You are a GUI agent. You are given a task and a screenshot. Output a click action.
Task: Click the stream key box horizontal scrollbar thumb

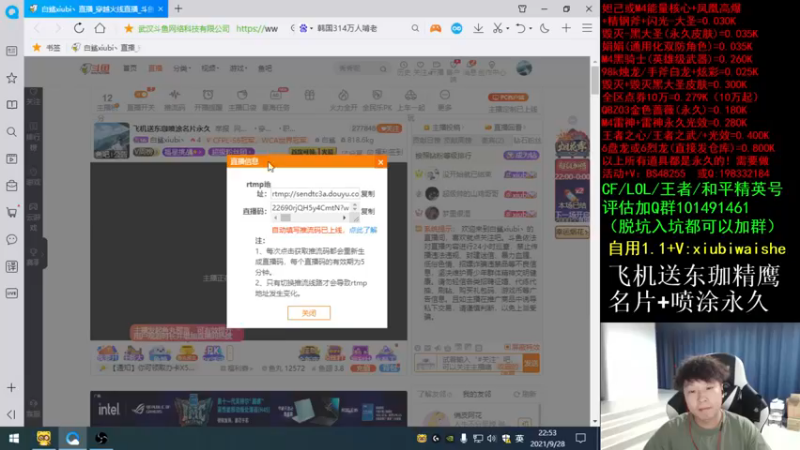point(286,218)
